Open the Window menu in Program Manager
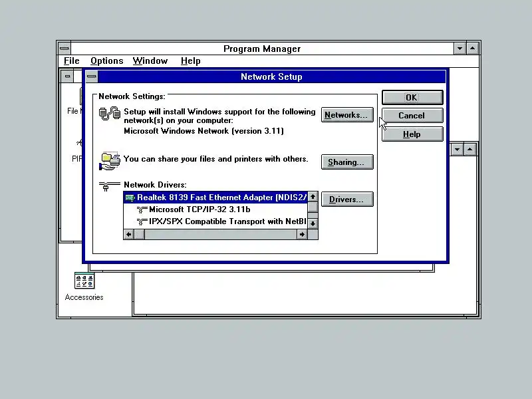532x399 pixels. (150, 61)
